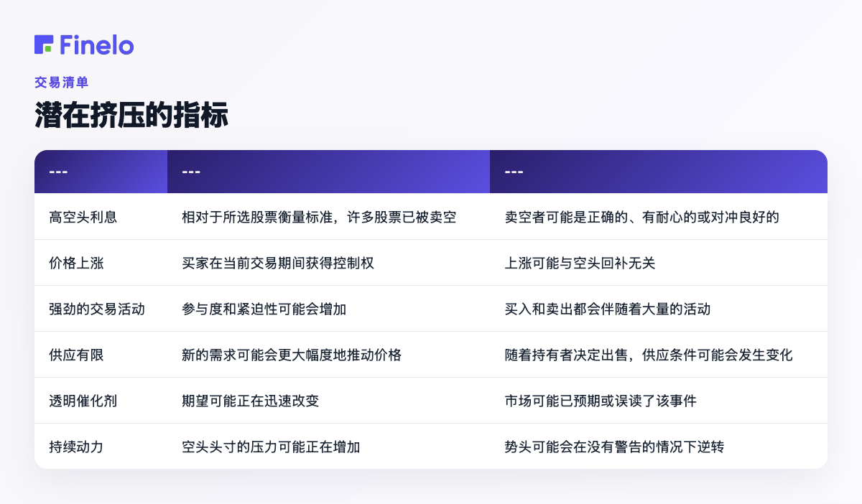Select the 交易清单 subtitle label
The image size is (862, 504).
click(62, 83)
